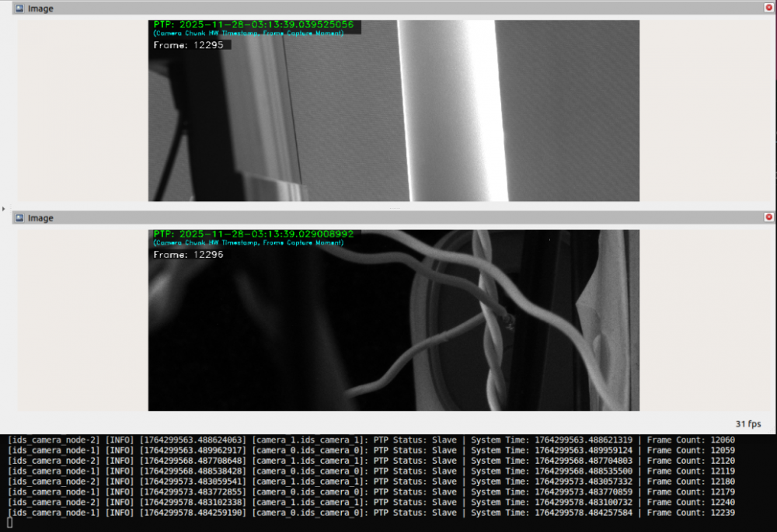The width and height of the screenshot is (777, 532).
Task: Click the cyan Camera Chunk HW Timestamp caption in top image
Action: (249, 33)
